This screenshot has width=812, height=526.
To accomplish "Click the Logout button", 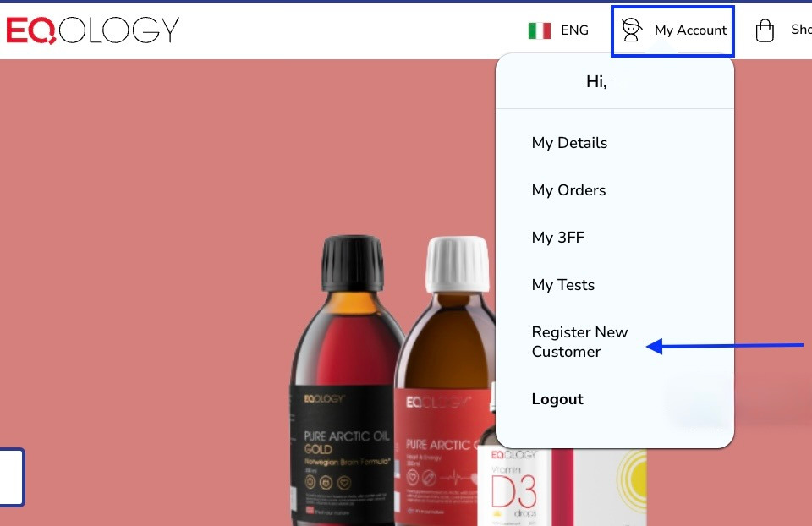I will (557, 399).
